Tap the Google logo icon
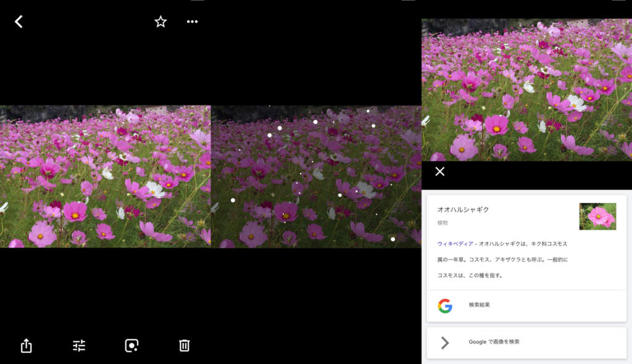 click(445, 306)
